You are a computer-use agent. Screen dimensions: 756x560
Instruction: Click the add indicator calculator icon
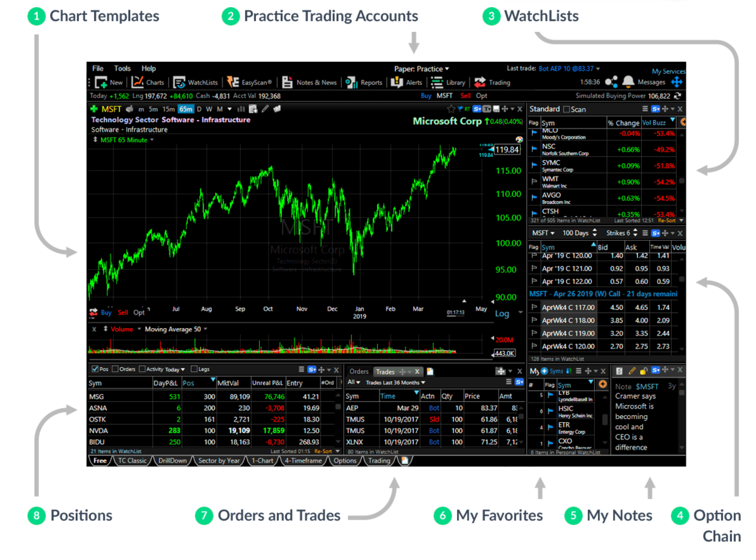[253, 109]
